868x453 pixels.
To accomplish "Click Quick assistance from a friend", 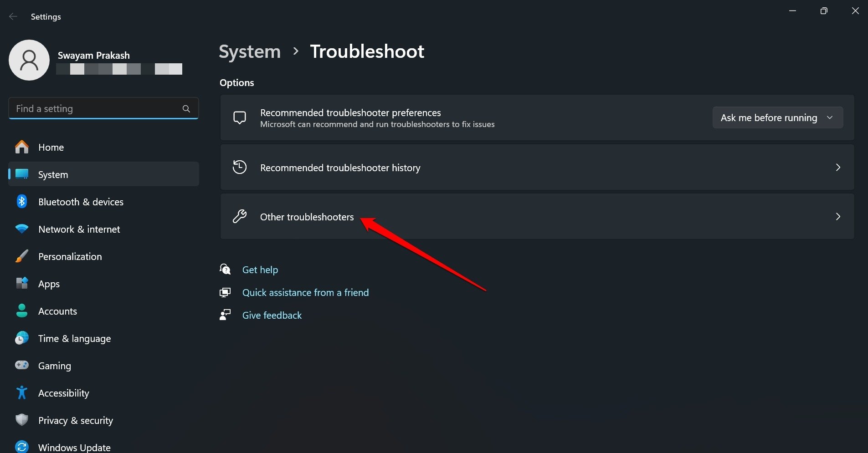I will [x=305, y=292].
